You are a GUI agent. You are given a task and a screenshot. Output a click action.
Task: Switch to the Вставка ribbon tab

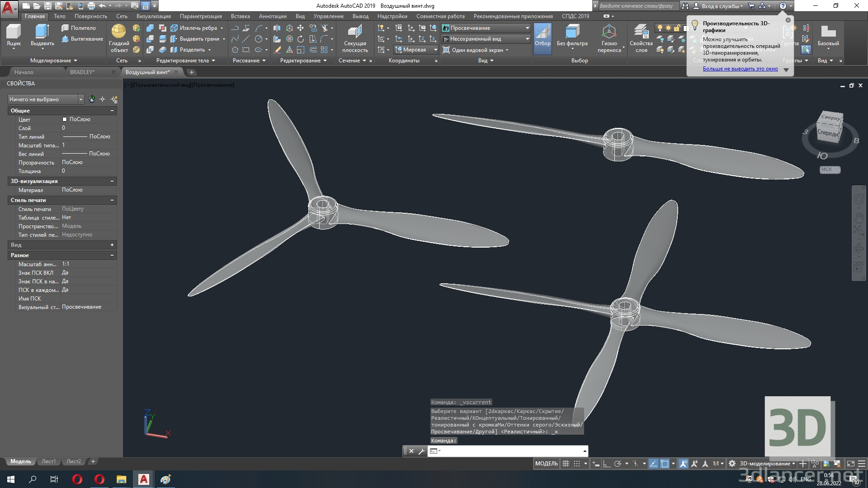pos(241,16)
